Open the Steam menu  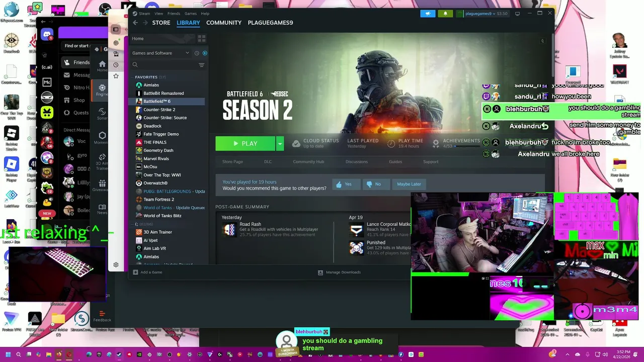pos(144,14)
